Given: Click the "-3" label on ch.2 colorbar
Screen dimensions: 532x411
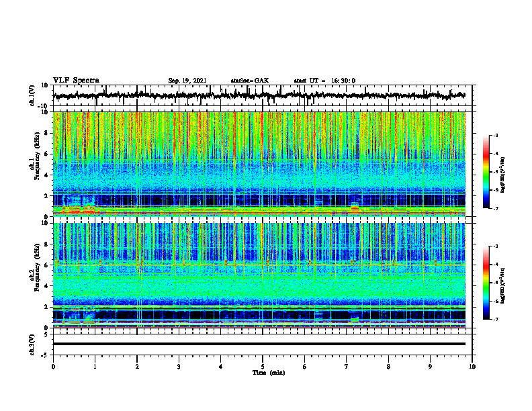Looking at the screenshot, I should click(495, 246).
